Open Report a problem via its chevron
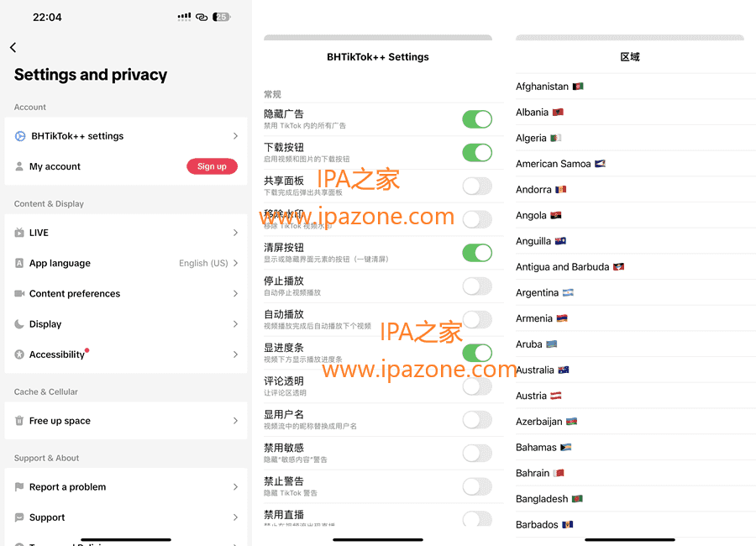The height and width of the screenshot is (546, 756). pos(235,486)
